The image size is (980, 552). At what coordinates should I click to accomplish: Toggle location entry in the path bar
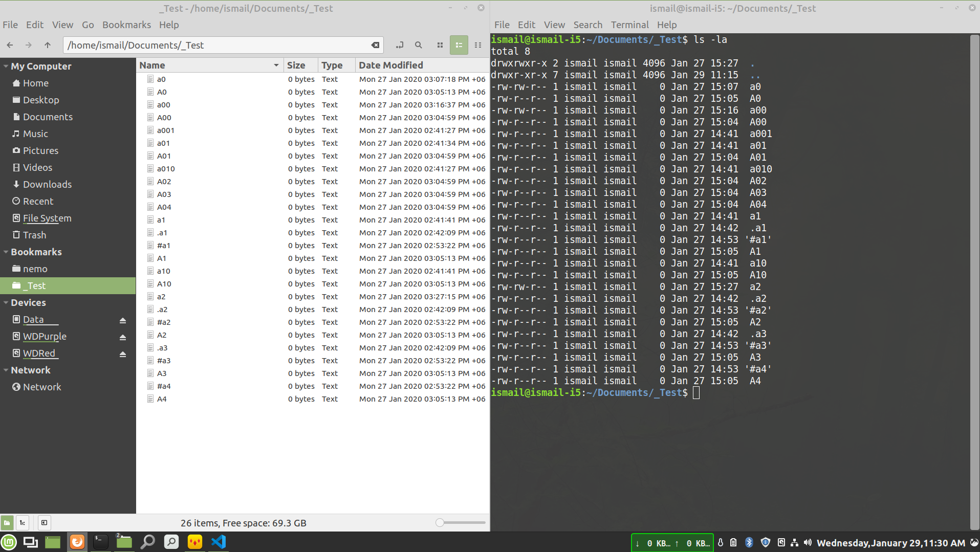400,45
